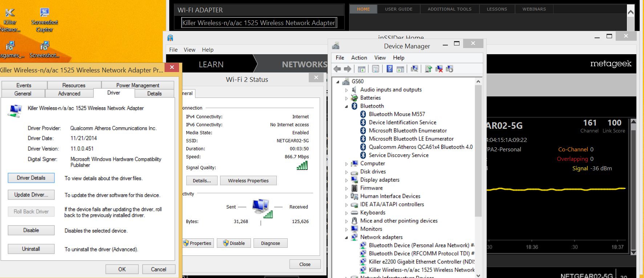
Task: Select Device Identification Service entry
Action: tap(402, 122)
